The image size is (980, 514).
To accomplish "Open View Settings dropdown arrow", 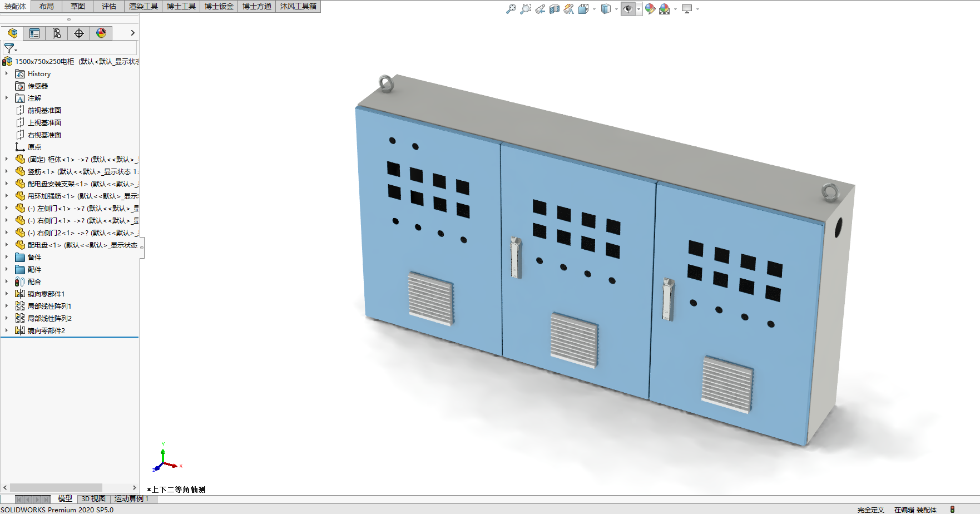I will click(x=697, y=9).
